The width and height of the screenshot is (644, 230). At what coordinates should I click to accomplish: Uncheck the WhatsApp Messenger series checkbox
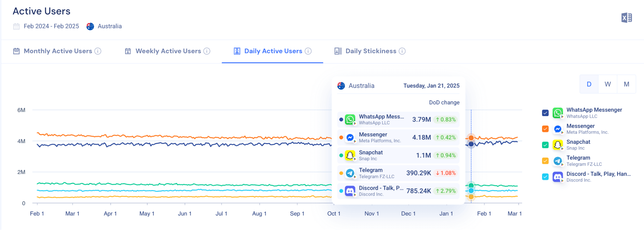(545, 113)
